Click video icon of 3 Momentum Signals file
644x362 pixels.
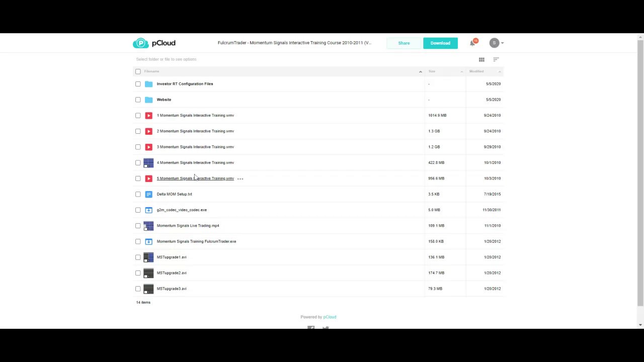(148, 147)
